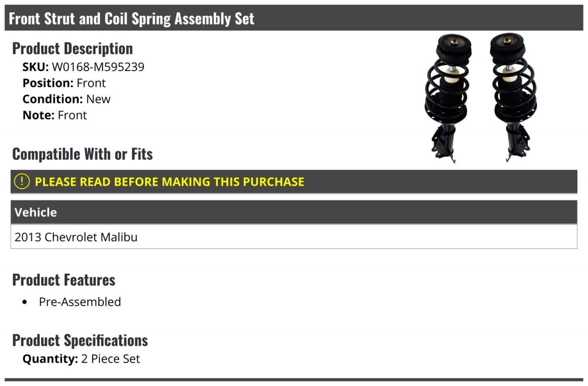
Task: Click the PLEASE READ BEFORE MAKING THIS PURCHASE banner
Action: (x=294, y=181)
